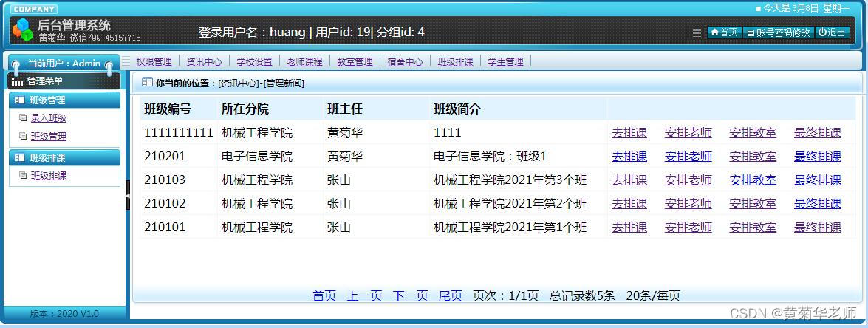This screenshot has width=868, height=328.
Task: Click 去排课 for class 210102
Action: [x=629, y=204]
